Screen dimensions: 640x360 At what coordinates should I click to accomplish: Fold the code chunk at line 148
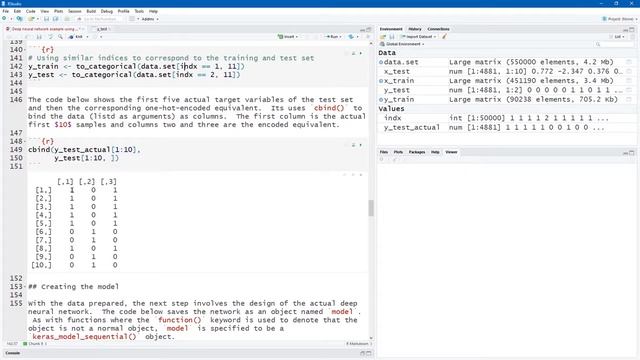[x=26, y=141]
